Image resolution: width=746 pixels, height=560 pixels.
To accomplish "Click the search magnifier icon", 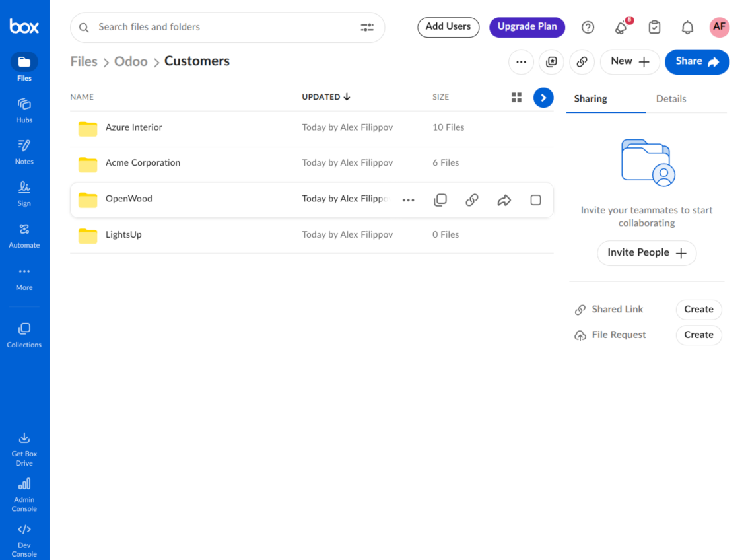I will [x=84, y=28].
